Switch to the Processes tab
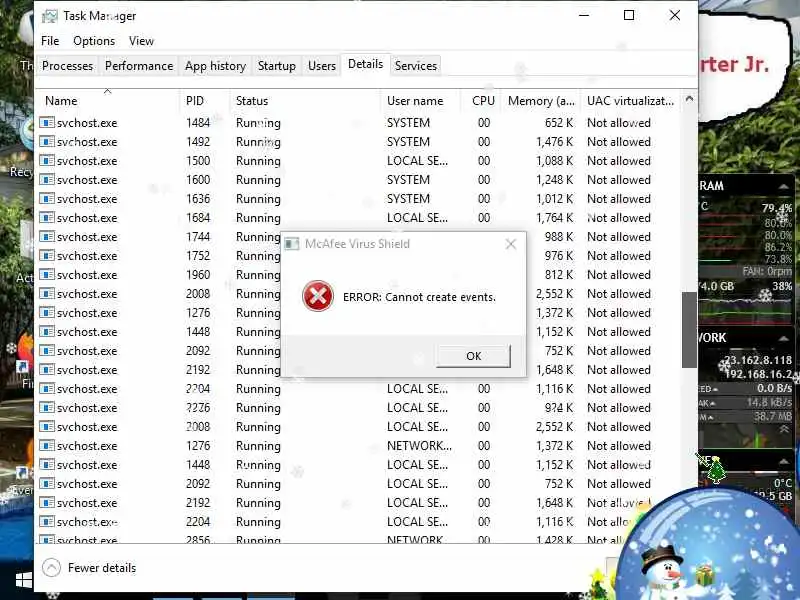This screenshot has height=600, width=800. 67,66
